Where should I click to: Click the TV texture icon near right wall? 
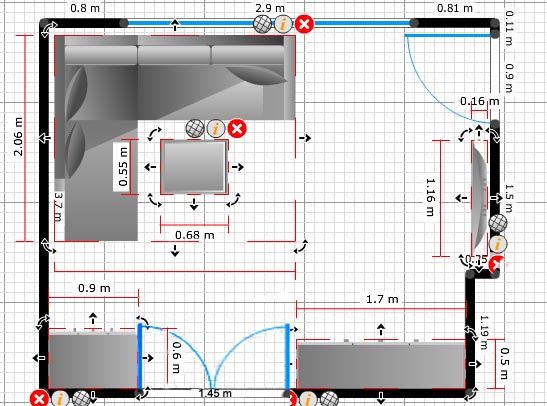click(x=498, y=223)
